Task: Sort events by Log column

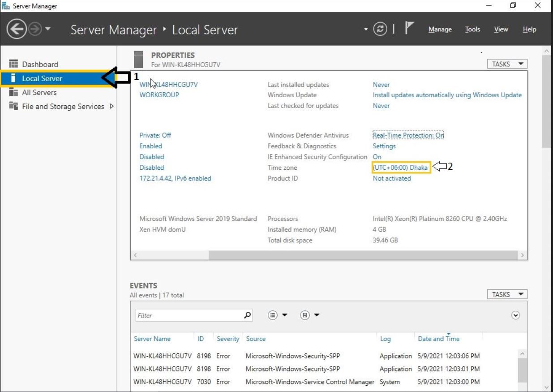Action: tap(385, 339)
